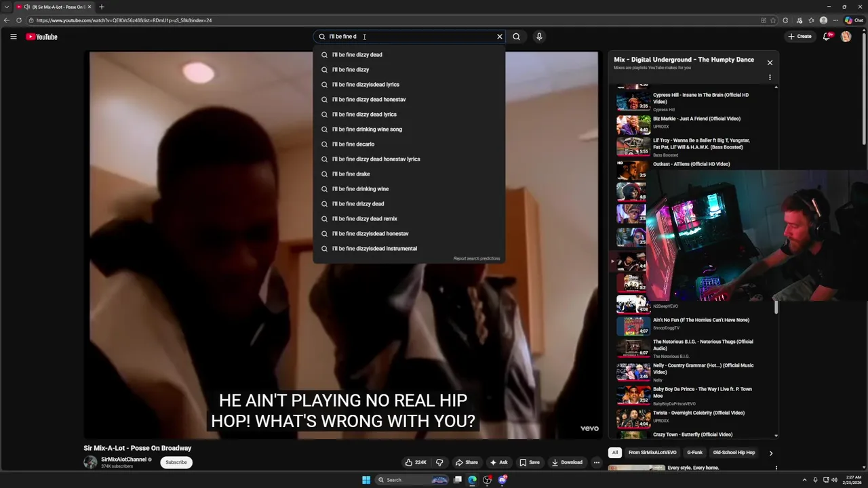Open the tab search dropdown arrow
This screenshot has height=488, width=868.
[x=6, y=7]
